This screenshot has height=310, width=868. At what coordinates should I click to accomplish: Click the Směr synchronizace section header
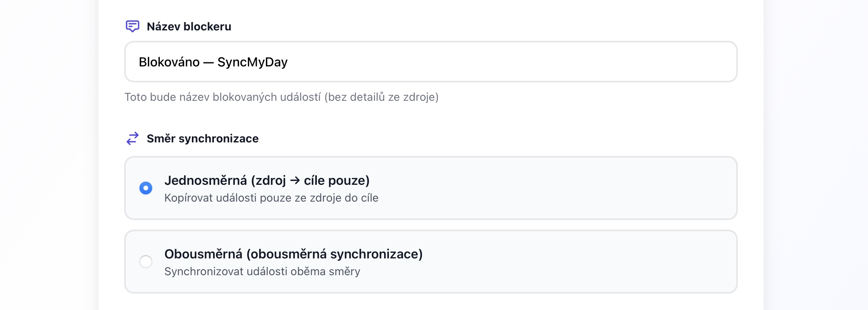pyautogui.click(x=203, y=138)
